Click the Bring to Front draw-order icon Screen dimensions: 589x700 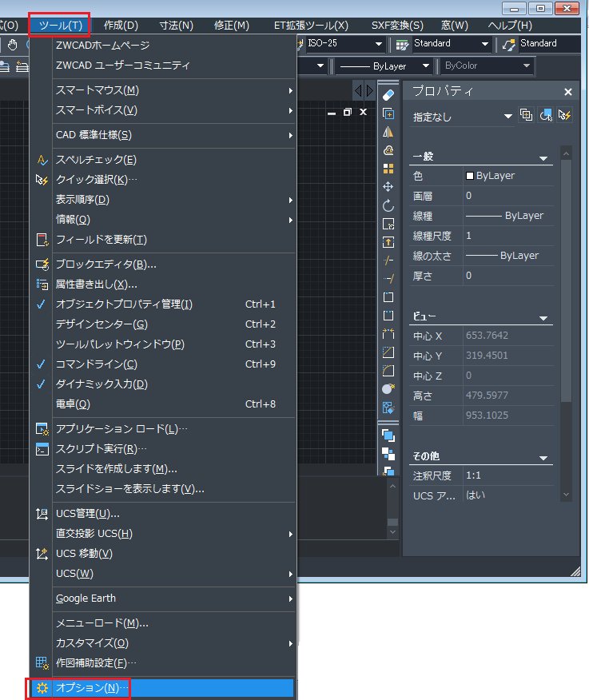tap(388, 436)
